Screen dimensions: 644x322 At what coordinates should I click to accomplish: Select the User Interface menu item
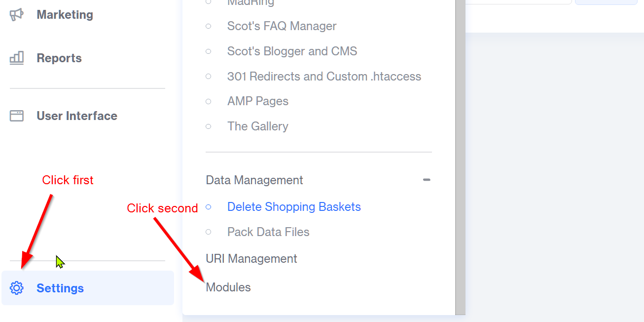[x=77, y=116]
